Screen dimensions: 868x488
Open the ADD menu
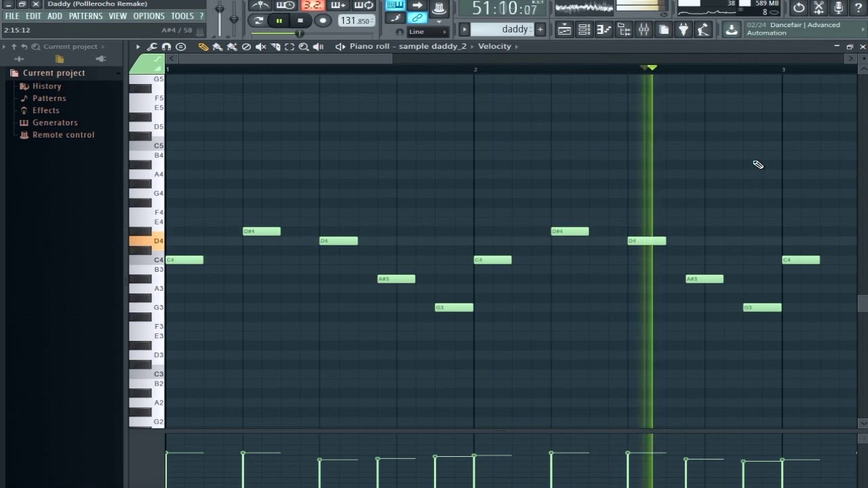coord(55,16)
